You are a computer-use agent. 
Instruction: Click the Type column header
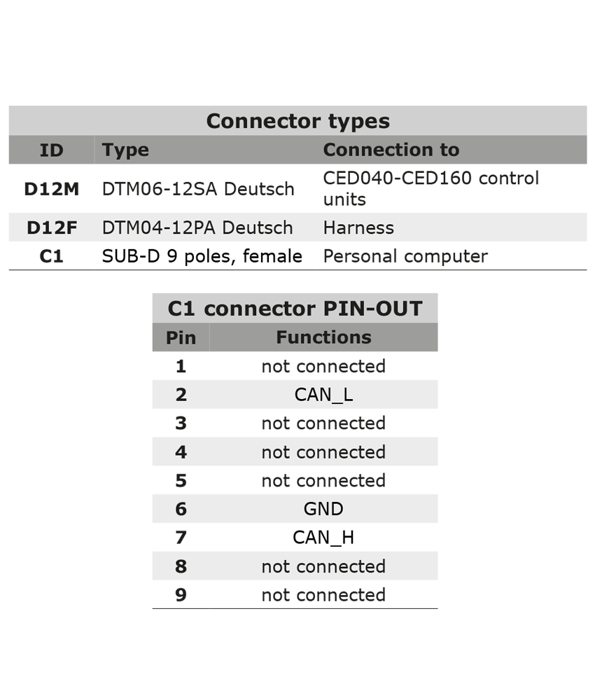tap(125, 150)
